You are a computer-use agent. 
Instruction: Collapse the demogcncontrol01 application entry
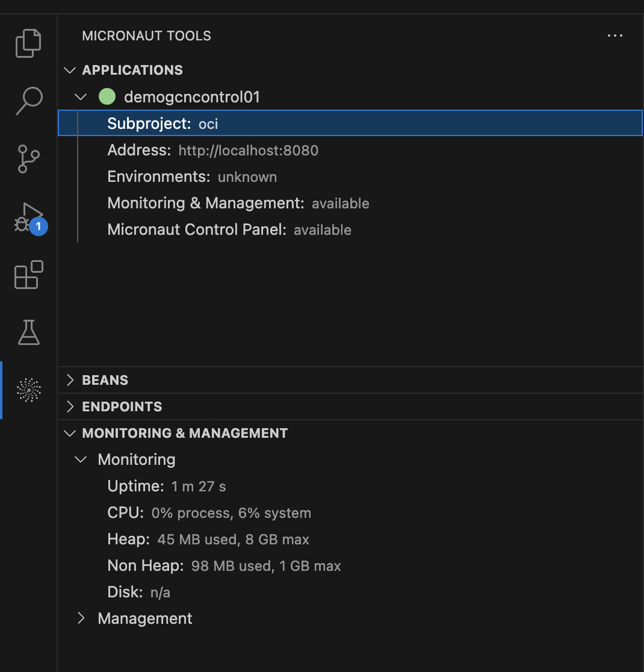point(81,96)
